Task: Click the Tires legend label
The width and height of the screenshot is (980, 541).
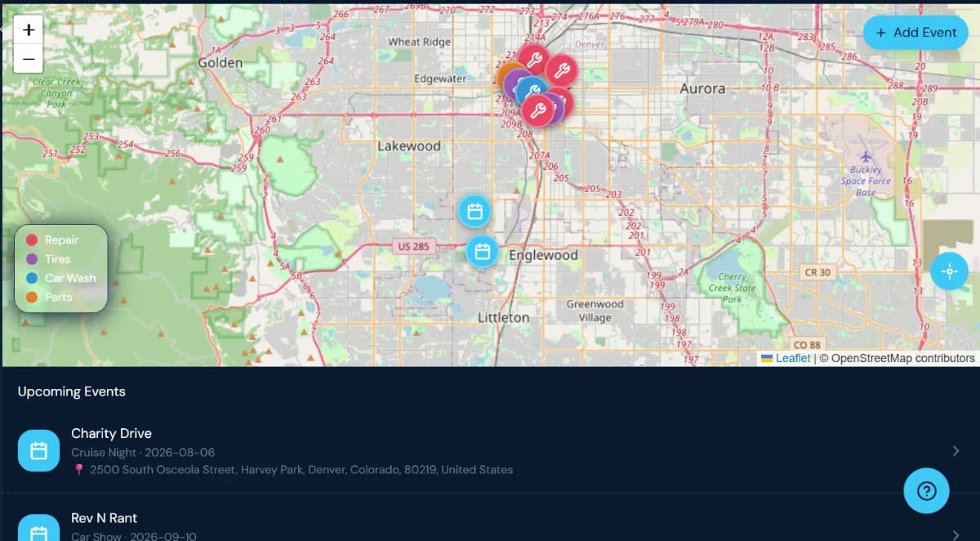Action: 58,258
